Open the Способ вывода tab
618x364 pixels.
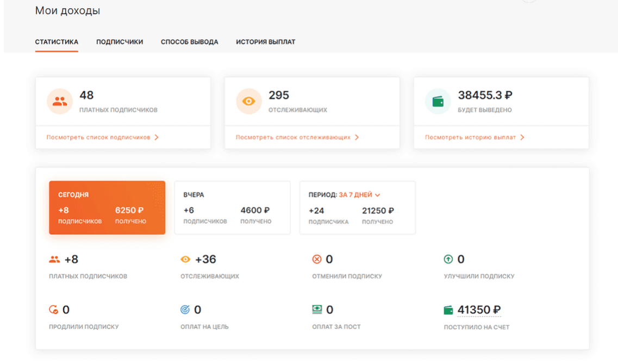[189, 42]
